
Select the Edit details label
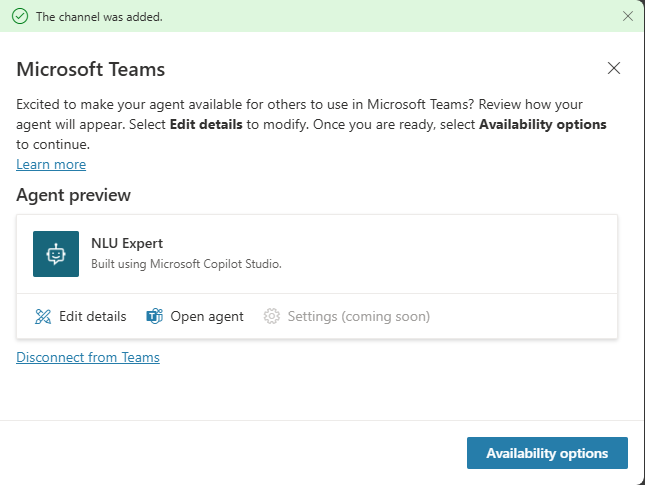coord(93,316)
